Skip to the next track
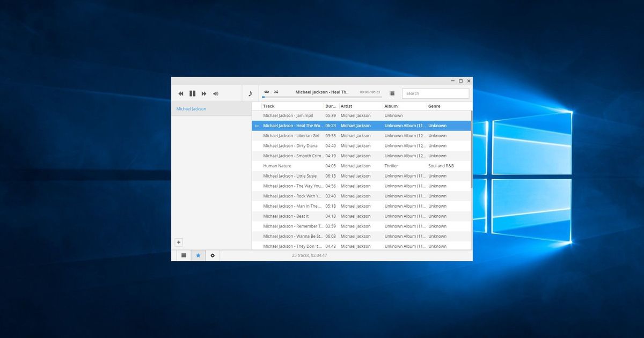 [204, 93]
